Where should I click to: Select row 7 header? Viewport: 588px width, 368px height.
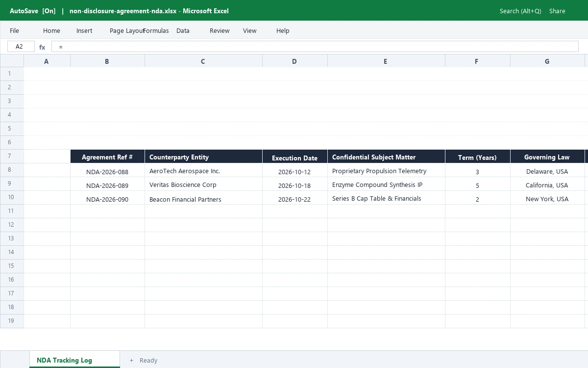pos(12,156)
